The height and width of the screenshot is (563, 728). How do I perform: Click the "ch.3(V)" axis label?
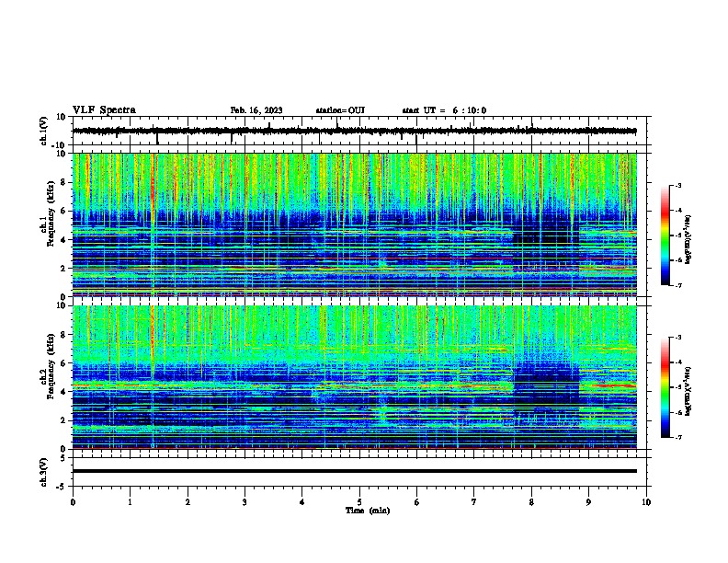coord(44,472)
